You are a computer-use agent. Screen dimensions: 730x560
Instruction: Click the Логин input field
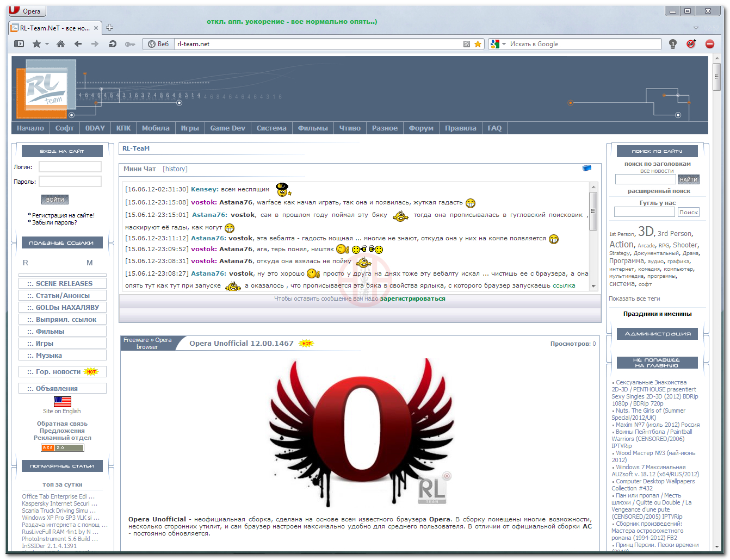(x=70, y=167)
